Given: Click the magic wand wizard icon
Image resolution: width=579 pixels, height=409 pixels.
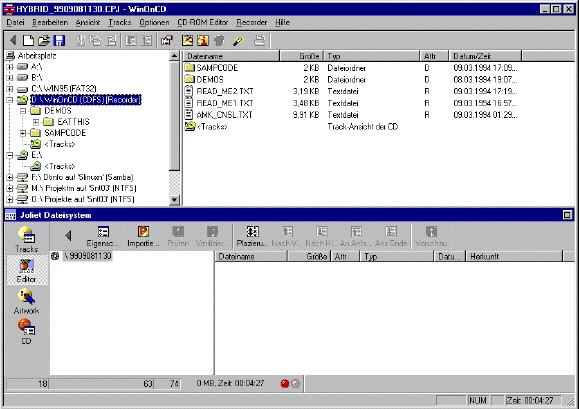Looking at the screenshot, I should click(239, 40).
